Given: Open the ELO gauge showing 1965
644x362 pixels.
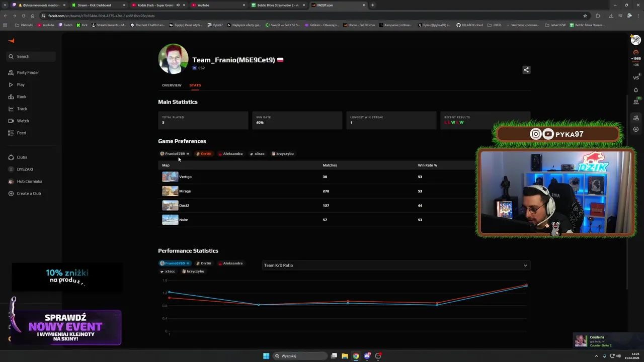Looking at the screenshot, I should click(x=636, y=55).
